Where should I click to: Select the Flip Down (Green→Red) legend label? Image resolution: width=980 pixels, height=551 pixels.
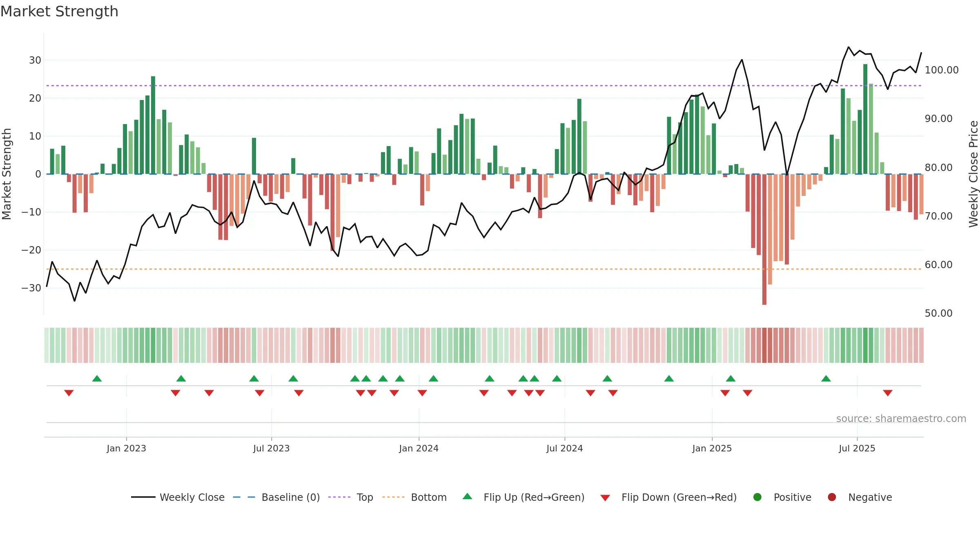[679, 497]
